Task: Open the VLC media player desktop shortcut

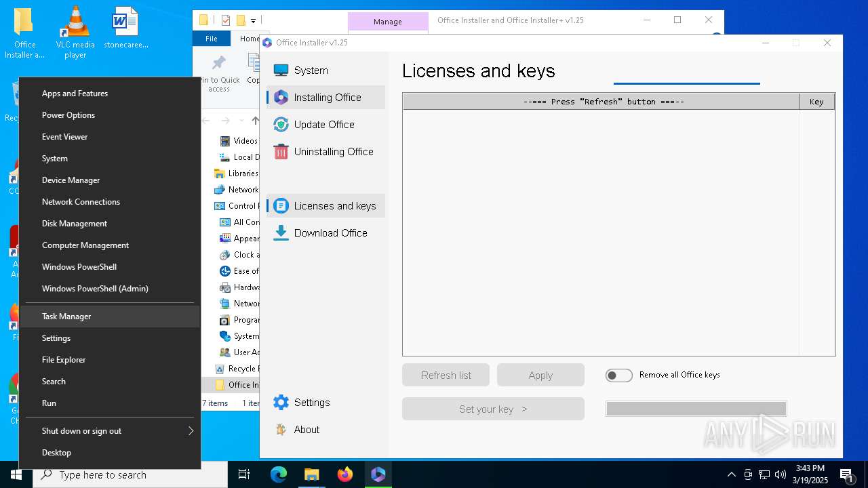Action: [75, 33]
